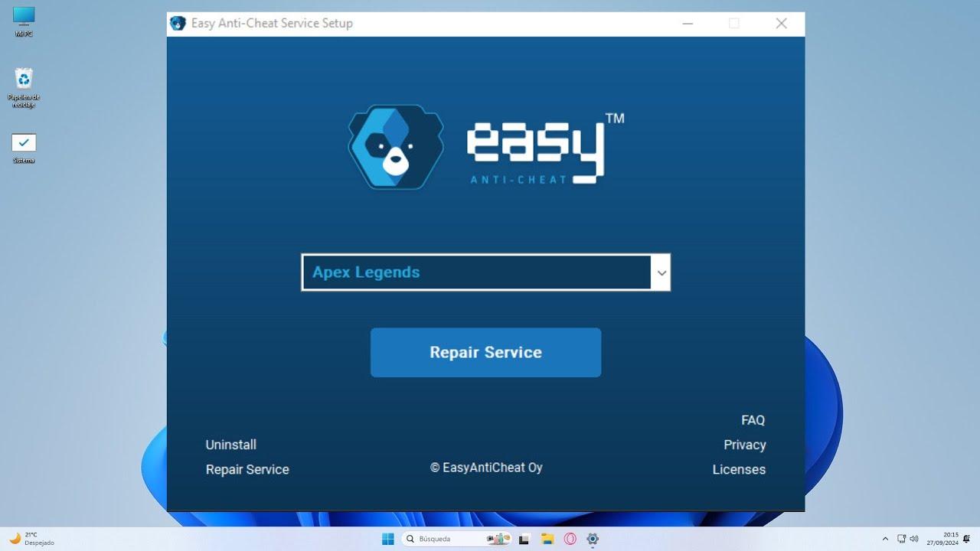This screenshot has height=551, width=980.
Task: Click the Búsqueda taskbar search box
Action: click(456, 539)
